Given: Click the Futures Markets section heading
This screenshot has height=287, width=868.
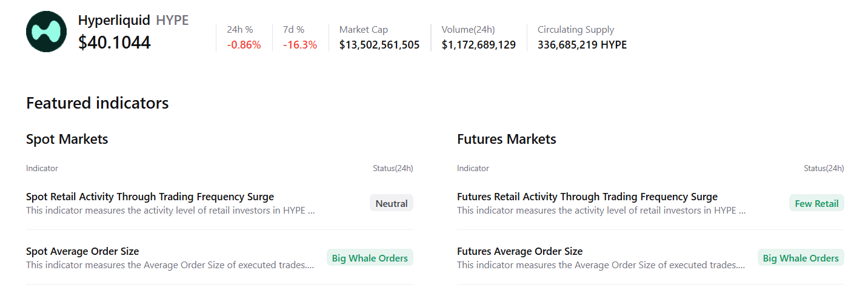Looking at the screenshot, I should (506, 139).
